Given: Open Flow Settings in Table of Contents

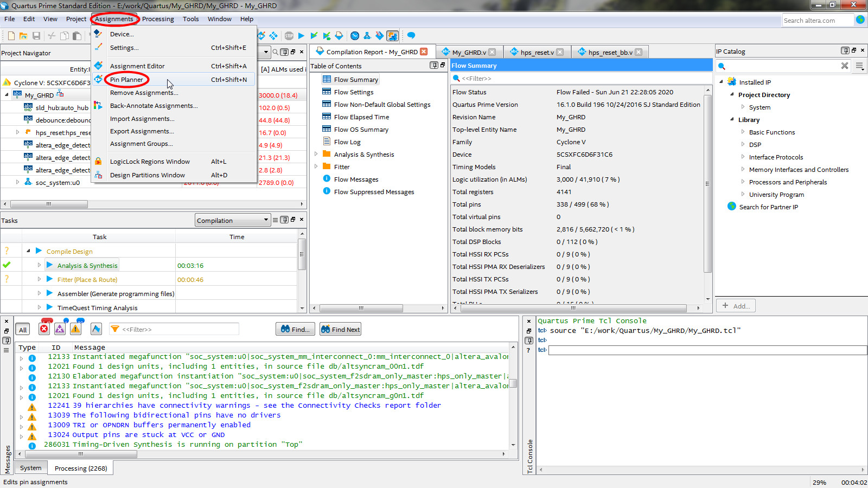Looking at the screenshot, I should click(354, 92).
